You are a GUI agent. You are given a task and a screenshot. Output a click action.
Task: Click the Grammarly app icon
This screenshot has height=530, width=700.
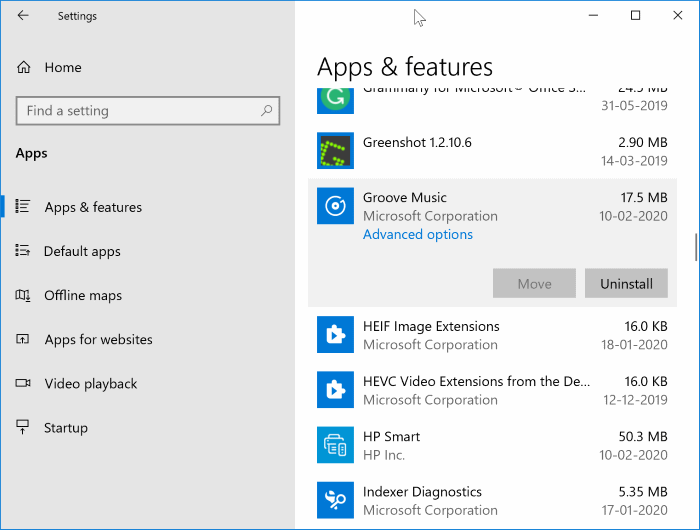(x=335, y=100)
